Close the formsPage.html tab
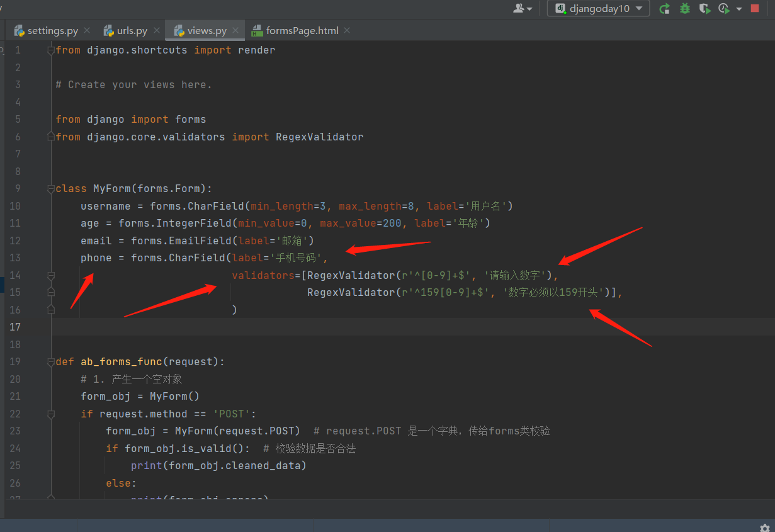Screen dimensions: 775x532 [347, 30]
